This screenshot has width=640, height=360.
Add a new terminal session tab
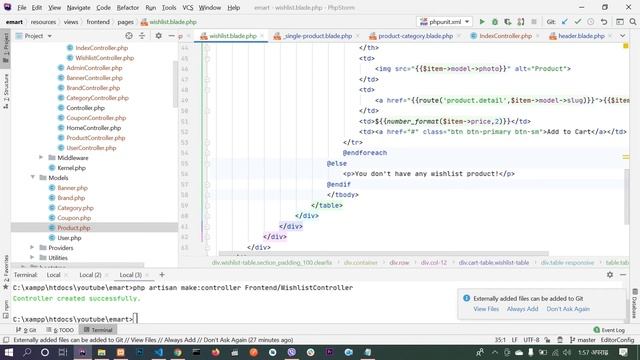click(162, 275)
